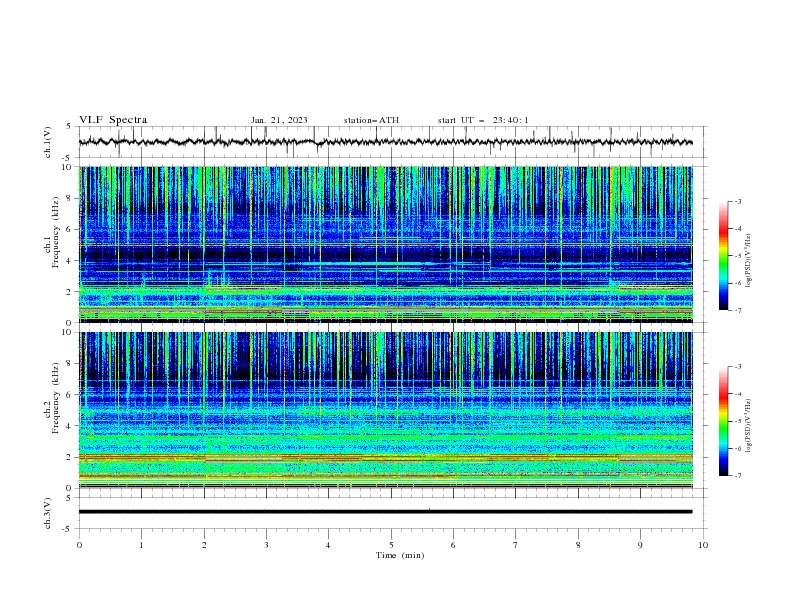Click the "5" tick on the time axis

click(x=391, y=545)
